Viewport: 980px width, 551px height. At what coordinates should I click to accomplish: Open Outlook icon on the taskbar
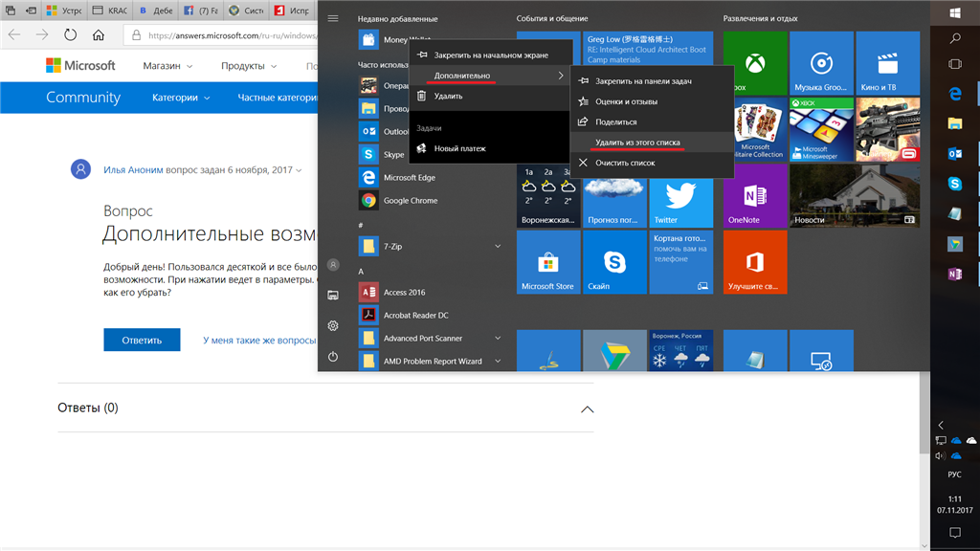[x=955, y=154]
